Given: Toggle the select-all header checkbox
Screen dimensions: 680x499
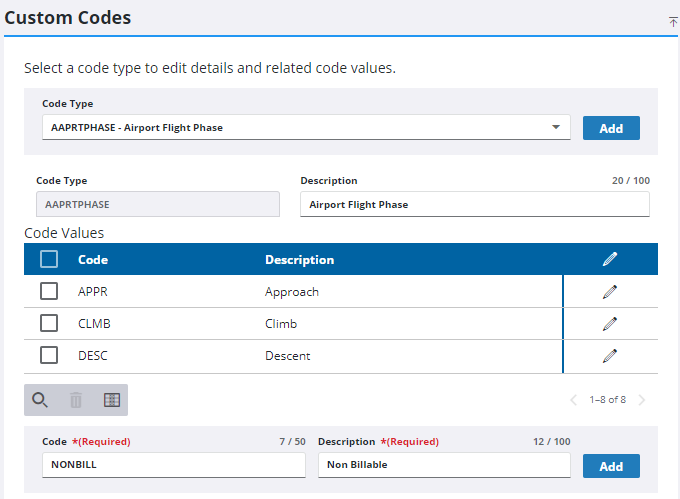Looking at the screenshot, I should (x=49, y=260).
